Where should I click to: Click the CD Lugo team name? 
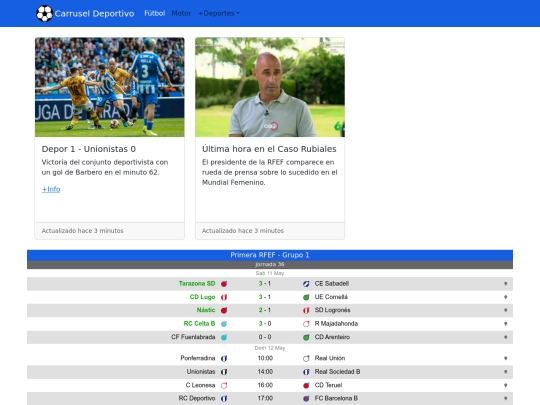(x=202, y=297)
